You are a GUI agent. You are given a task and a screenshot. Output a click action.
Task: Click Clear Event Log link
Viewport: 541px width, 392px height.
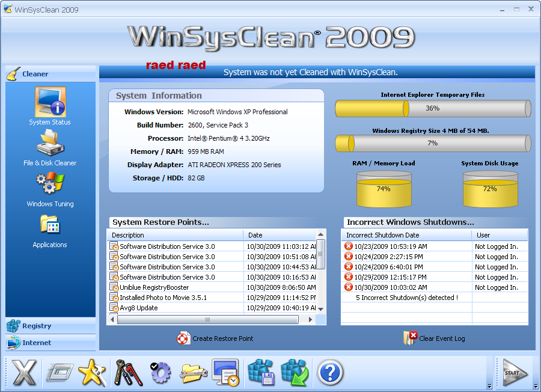point(442,338)
